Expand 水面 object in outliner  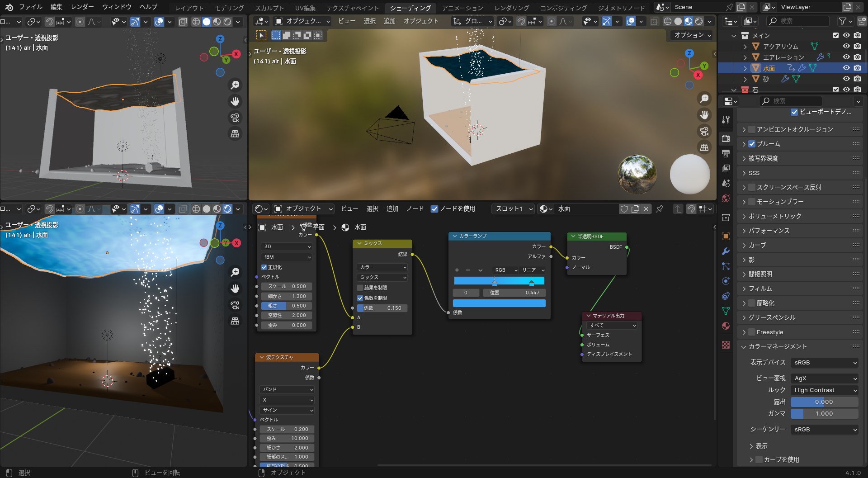pos(745,68)
